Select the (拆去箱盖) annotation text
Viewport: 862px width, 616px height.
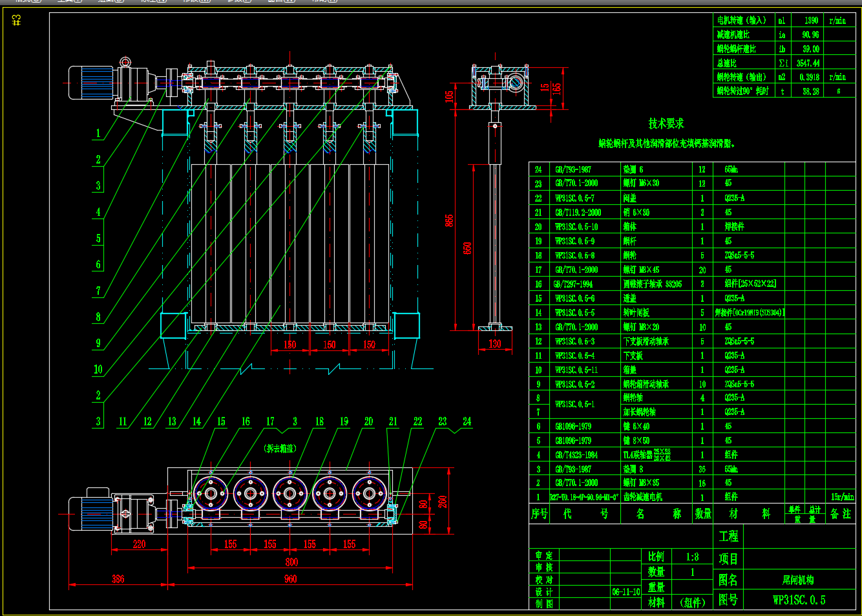[280, 448]
